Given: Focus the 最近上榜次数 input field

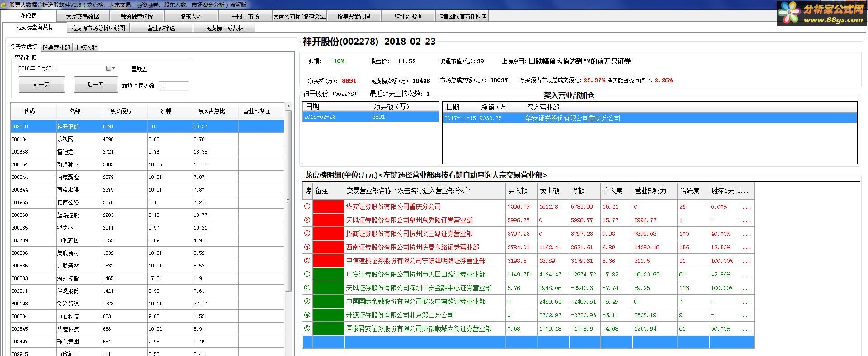Looking at the screenshot, I should 174,85.
